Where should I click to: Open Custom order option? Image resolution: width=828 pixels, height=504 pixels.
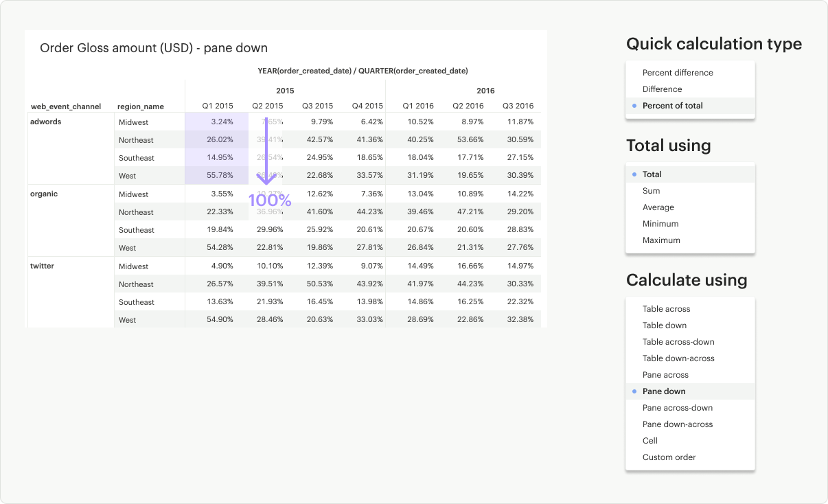point(669,457)
